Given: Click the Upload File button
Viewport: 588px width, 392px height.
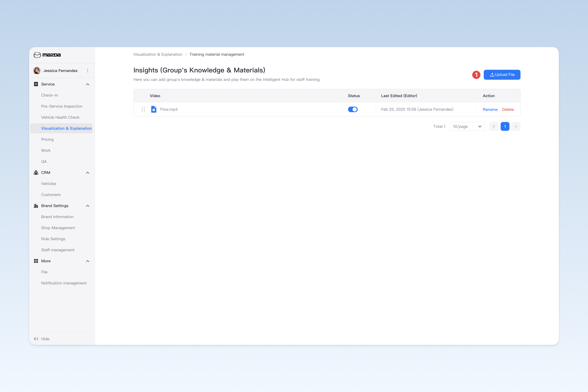Looking at the screenshot, I should [x=502, y=75].
